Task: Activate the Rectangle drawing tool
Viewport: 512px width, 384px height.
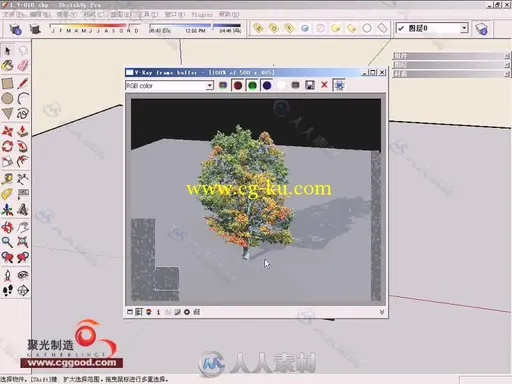Action: pos(7,83)
